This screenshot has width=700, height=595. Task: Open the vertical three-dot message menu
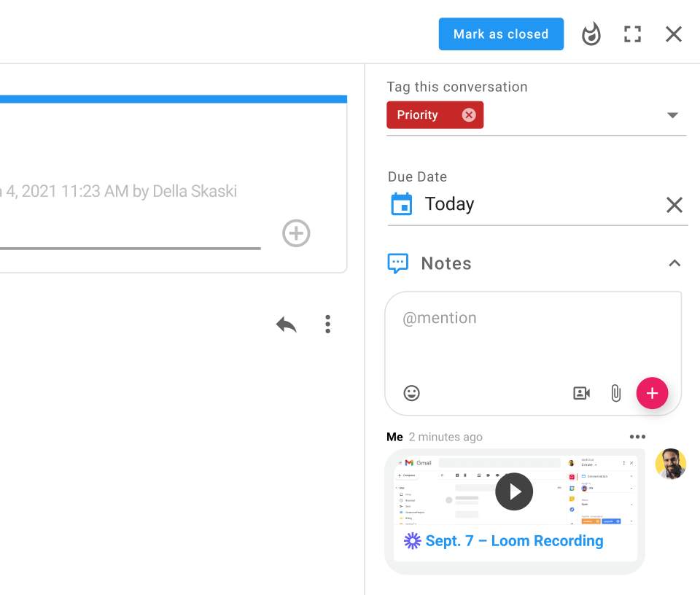click(x=327, y=324)
